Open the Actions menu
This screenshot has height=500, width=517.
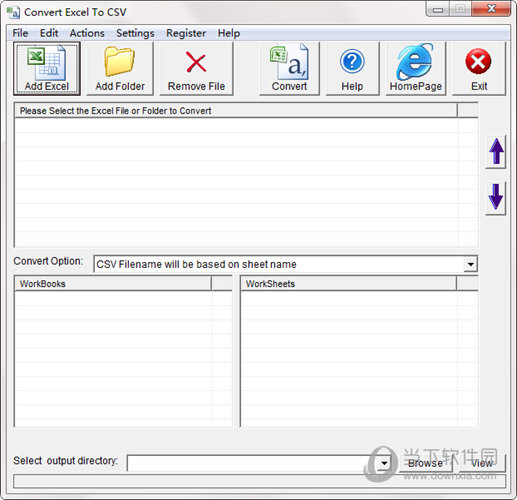coord(87,33)
